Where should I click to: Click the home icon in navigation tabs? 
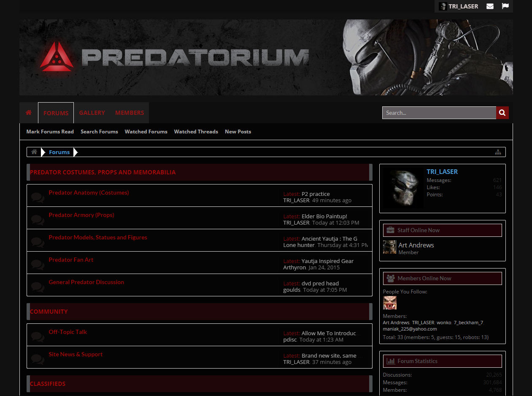click(x=29, y=113)
